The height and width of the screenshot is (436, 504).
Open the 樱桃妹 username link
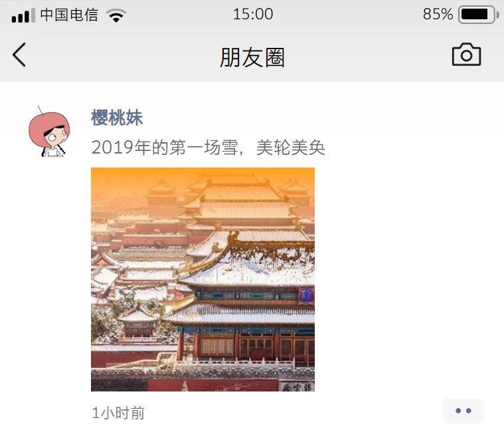tap(117, 118)
